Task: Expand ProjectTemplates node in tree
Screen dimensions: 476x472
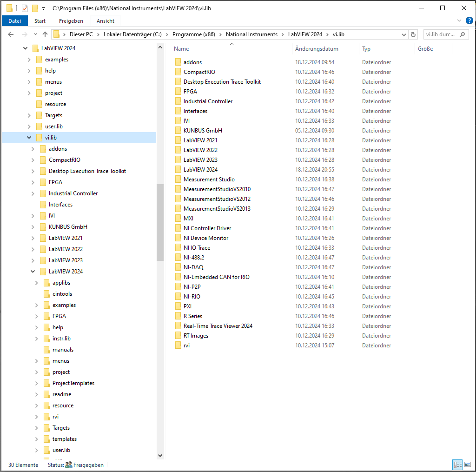Action: (x=36, y=383)
